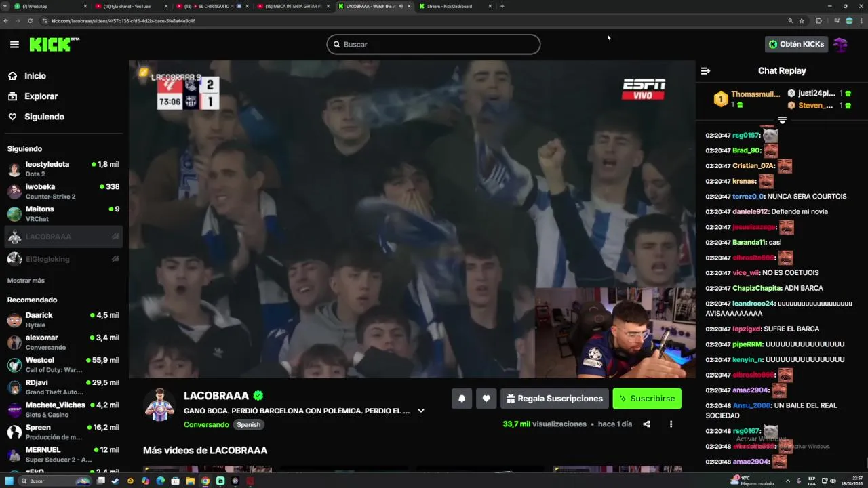The image size is (868, 488).
Task: Show hidden system tray icons
Action: click(x=787, y=481)
